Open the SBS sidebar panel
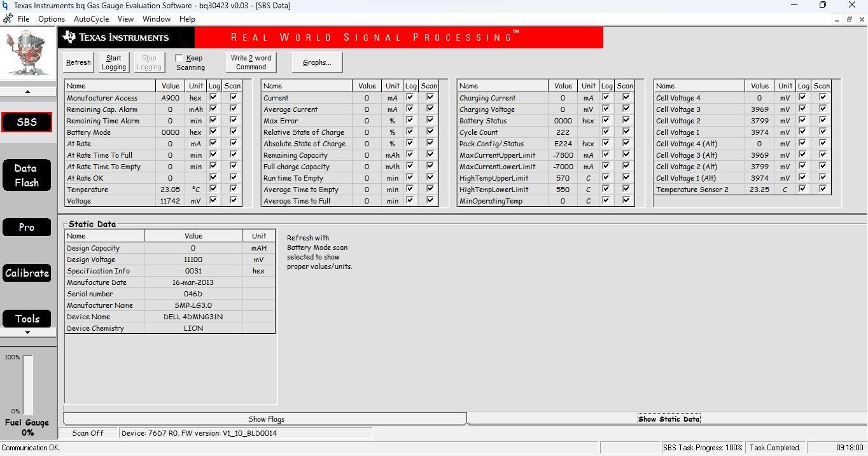The image size is (868, 456). click(x=27, y=122)
